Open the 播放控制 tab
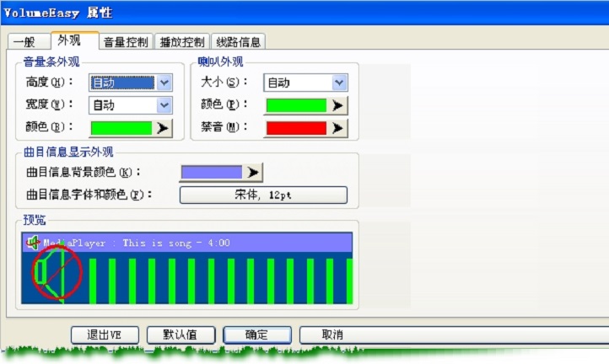This screenshot has height=364, width=609. click(181, 42)
